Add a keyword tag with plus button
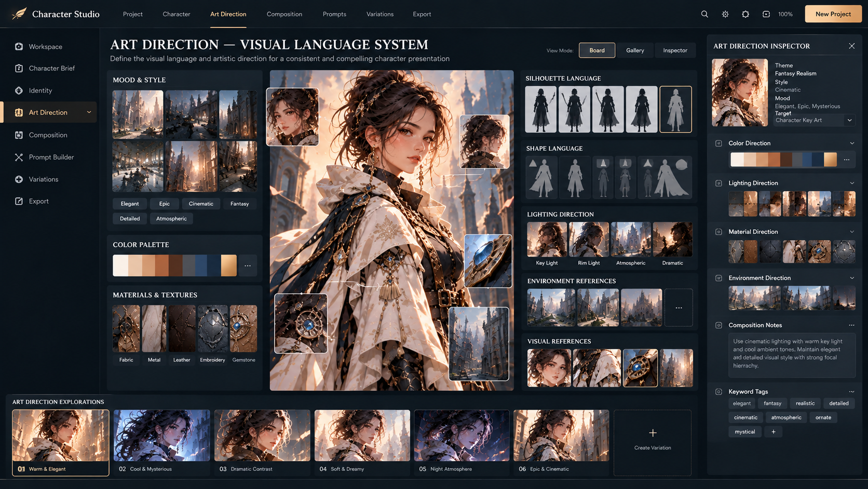The image size is (868, 489). 773,432
